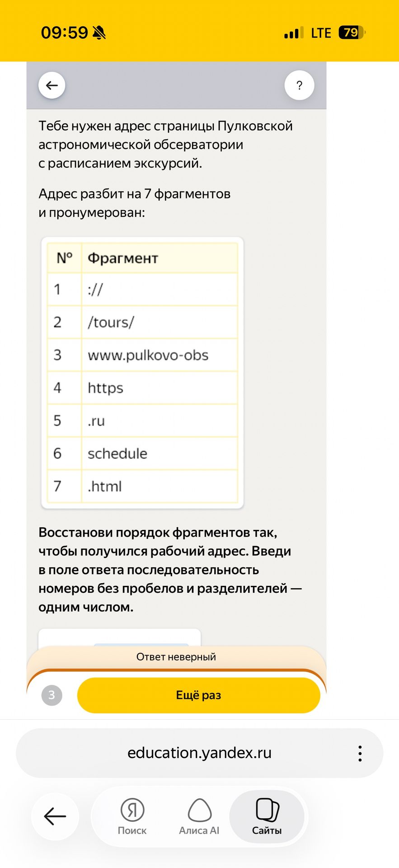Select the 'www.pulkovo-obs' fragment cell
This screenshot has width=399, height=868.
tap(160, 355)
